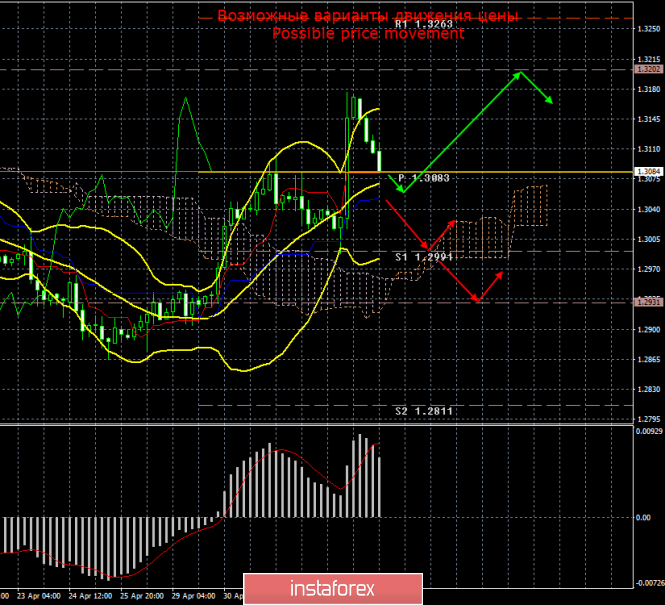The width and height of the screenshot is (665, 605).
Task: Select the S1 1.2991 support label
Action: point(424,257)
